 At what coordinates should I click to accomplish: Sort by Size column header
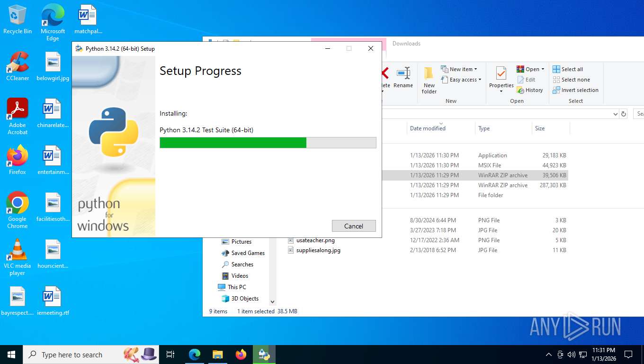point(551,128)
